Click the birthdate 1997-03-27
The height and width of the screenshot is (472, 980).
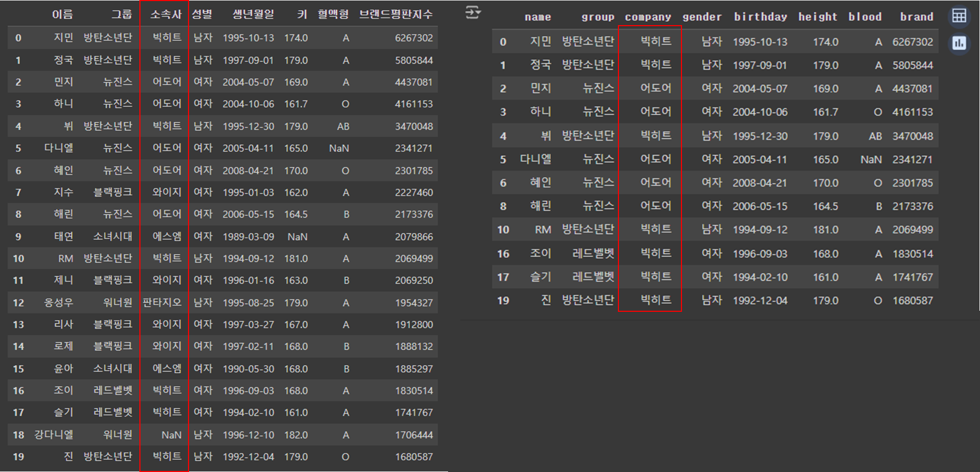(248, 325)
